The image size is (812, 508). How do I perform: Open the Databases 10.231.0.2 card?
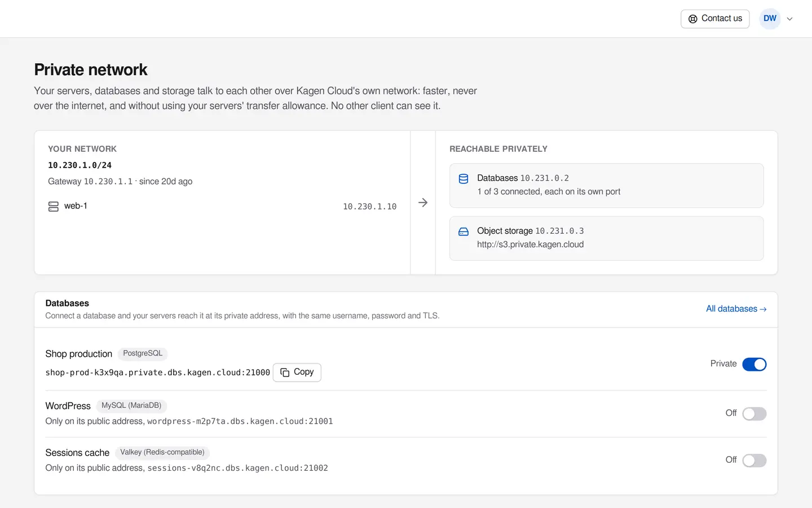click(606, 186)
